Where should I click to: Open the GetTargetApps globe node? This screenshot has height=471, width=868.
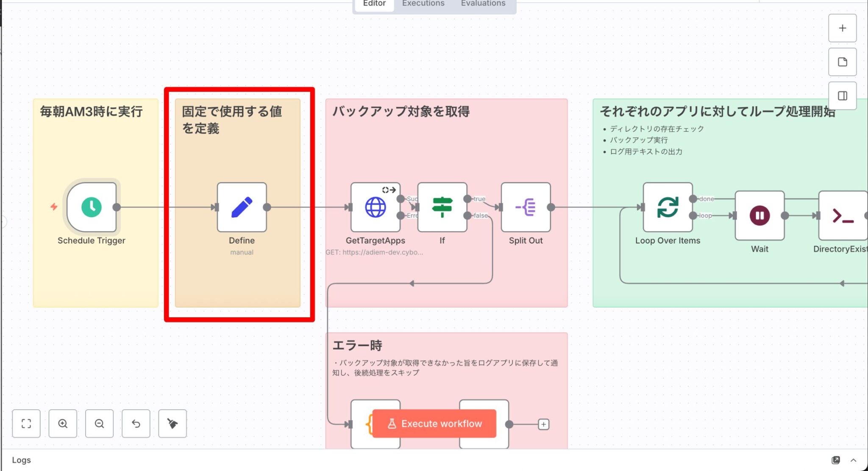[375, 207]
